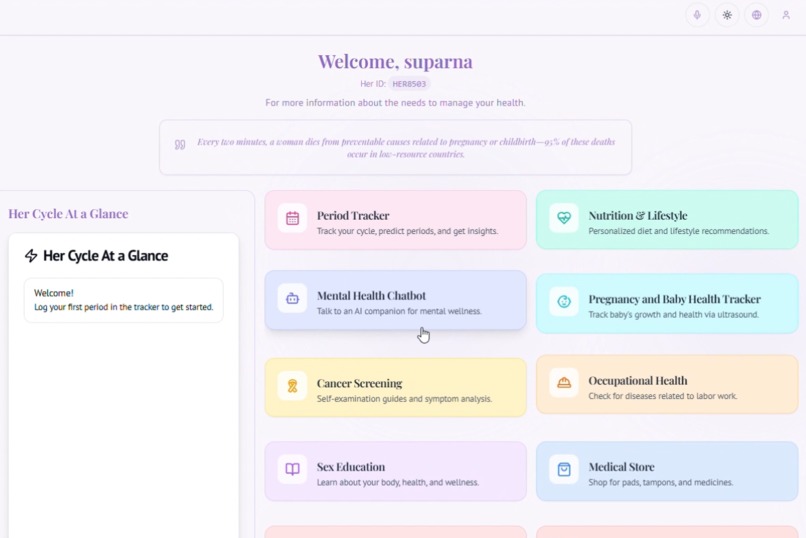The width and height of the screenshot is (806, 538).
Task: Click the Mental Health Chatbot robot icon
Action: [292, 298]
